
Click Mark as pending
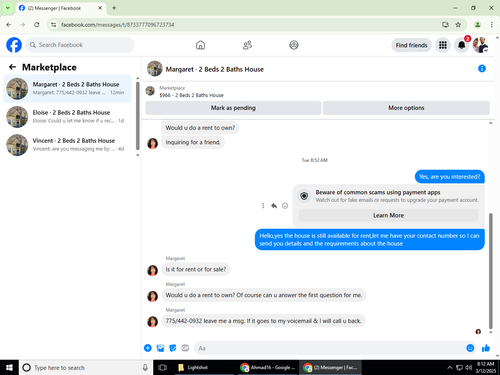pos(233,108)
